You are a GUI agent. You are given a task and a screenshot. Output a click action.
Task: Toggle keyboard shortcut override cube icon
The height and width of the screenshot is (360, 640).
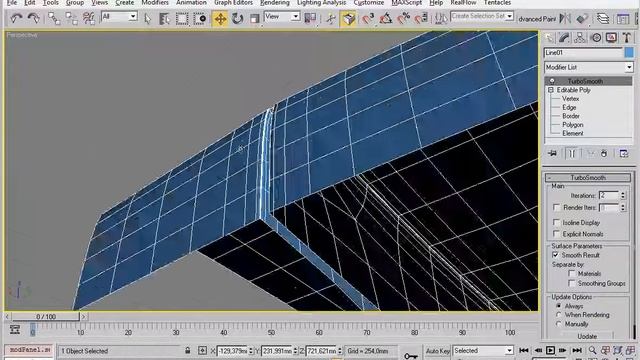[348, 18]
